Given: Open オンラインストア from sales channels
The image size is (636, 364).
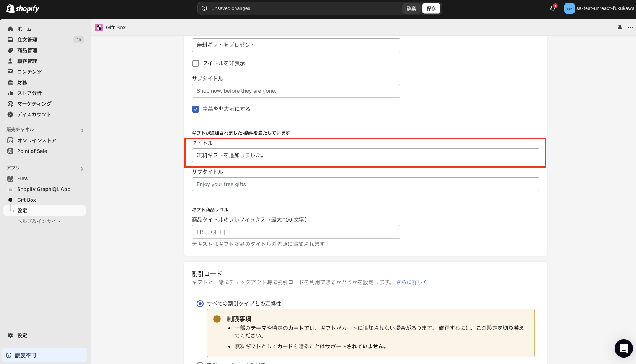Looking at the screenshot, I should click(x=37, y=140).
